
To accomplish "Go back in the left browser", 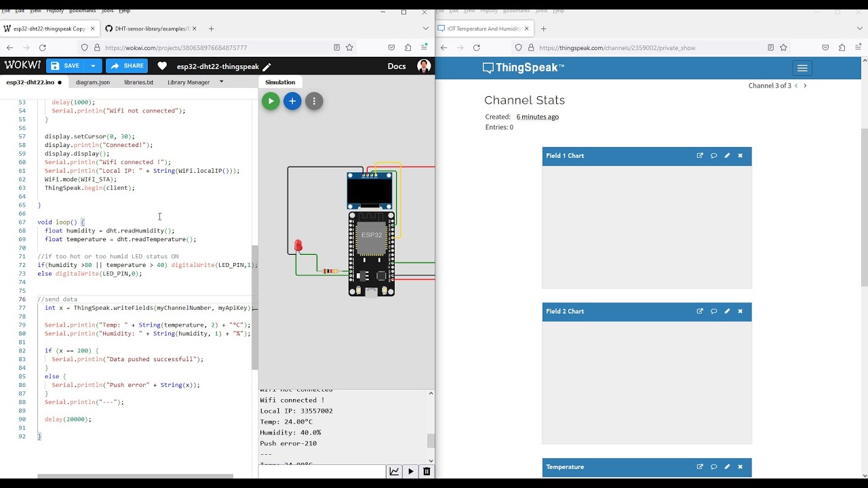I will click(x=9, y=47).
